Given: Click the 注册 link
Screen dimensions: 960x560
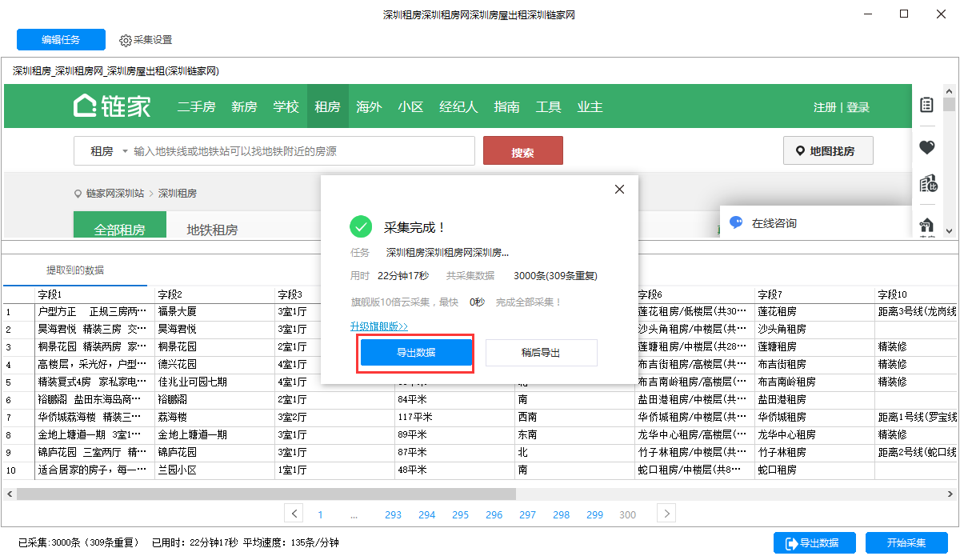Looking at the screenshot, I should (824, 107).
